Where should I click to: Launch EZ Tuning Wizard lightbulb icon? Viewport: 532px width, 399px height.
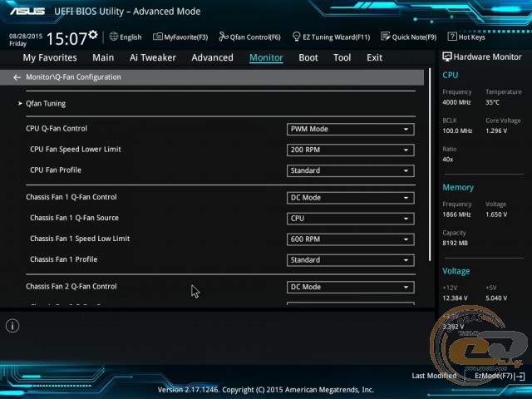[x=296, y=37]
